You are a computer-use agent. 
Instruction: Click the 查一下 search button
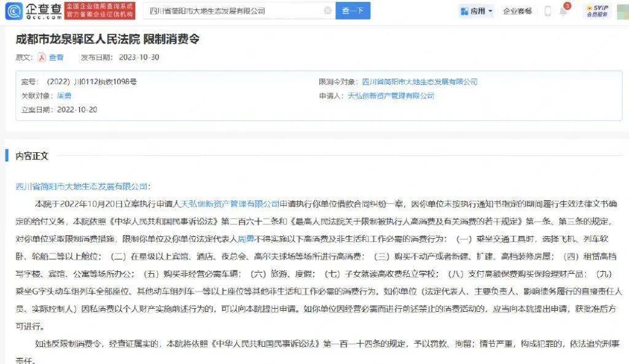click(353, 11)
